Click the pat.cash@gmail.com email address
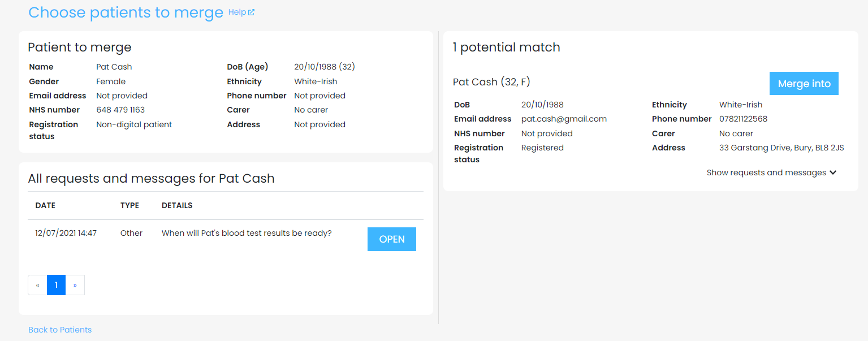Viewport: 868px width, 341px height. click(x=564, y=119)
